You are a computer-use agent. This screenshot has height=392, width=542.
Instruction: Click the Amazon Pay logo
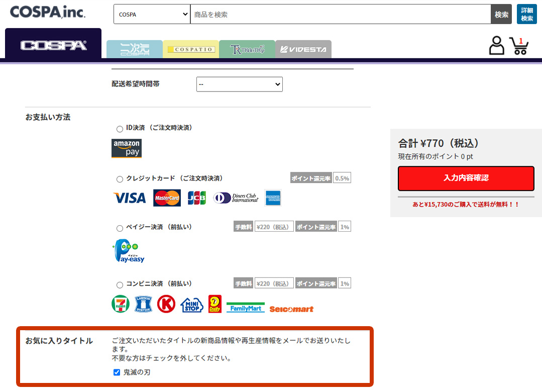127,149
